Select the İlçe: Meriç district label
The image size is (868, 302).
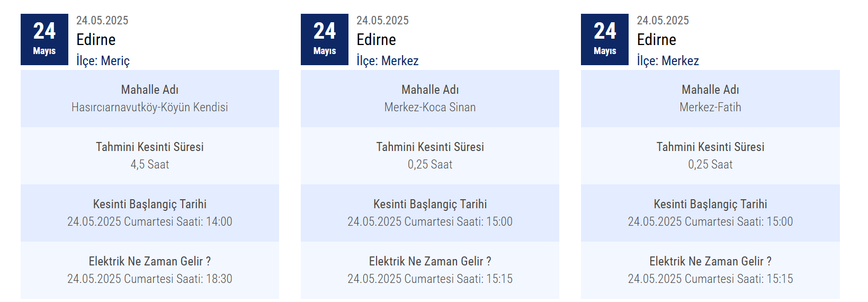pyautogui.click(x=103, y=61)
